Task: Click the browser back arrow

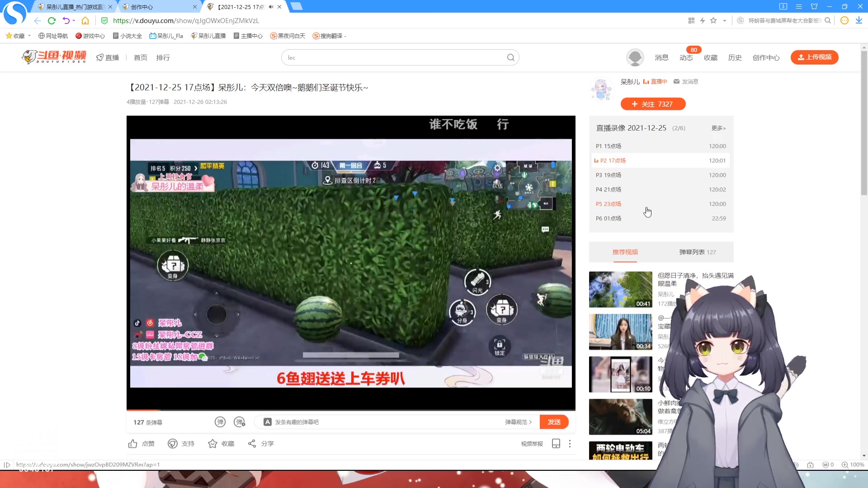Action: 38,21
